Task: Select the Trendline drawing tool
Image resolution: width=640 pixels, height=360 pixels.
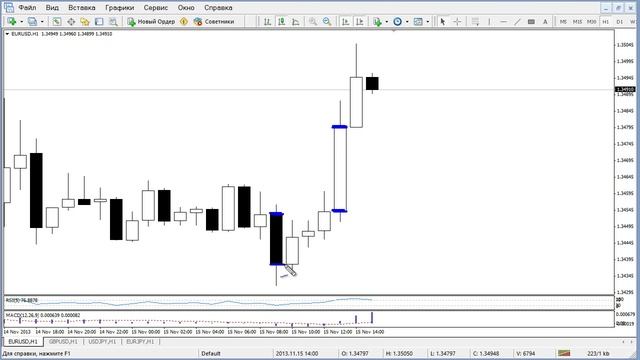Action: (517, 22)
